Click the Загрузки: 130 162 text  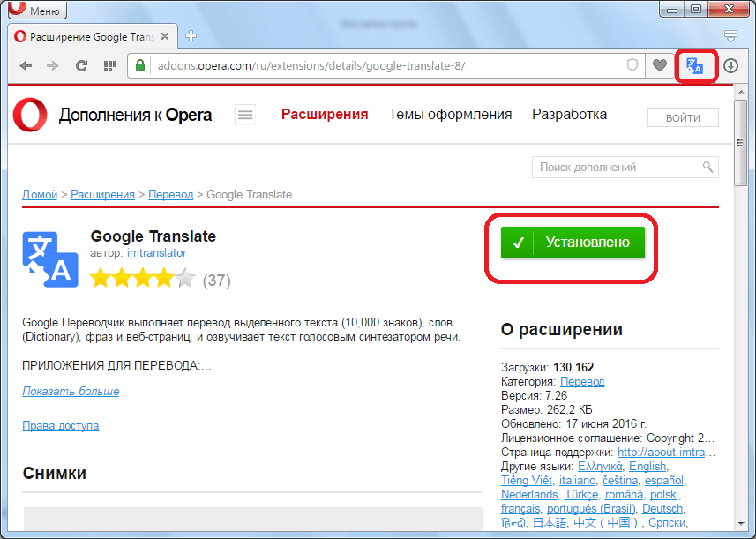(x=547, y=367)
